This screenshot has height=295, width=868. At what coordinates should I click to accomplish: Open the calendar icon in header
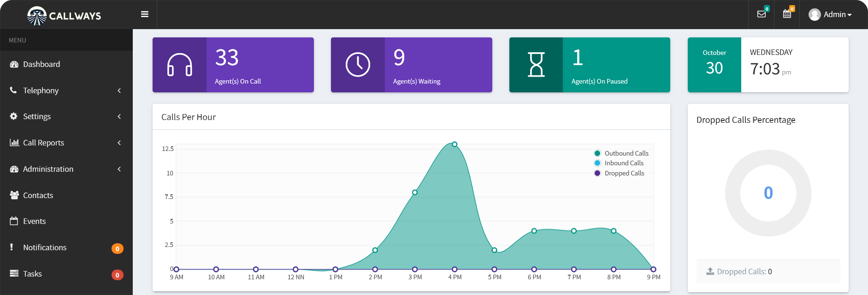(787, 14)
